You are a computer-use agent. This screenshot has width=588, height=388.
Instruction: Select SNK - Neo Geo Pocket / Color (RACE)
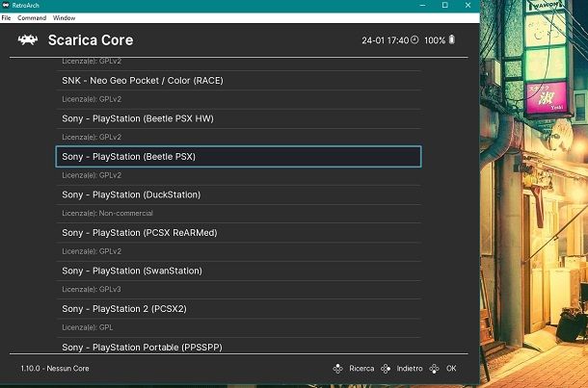click(x=238, y=81)
